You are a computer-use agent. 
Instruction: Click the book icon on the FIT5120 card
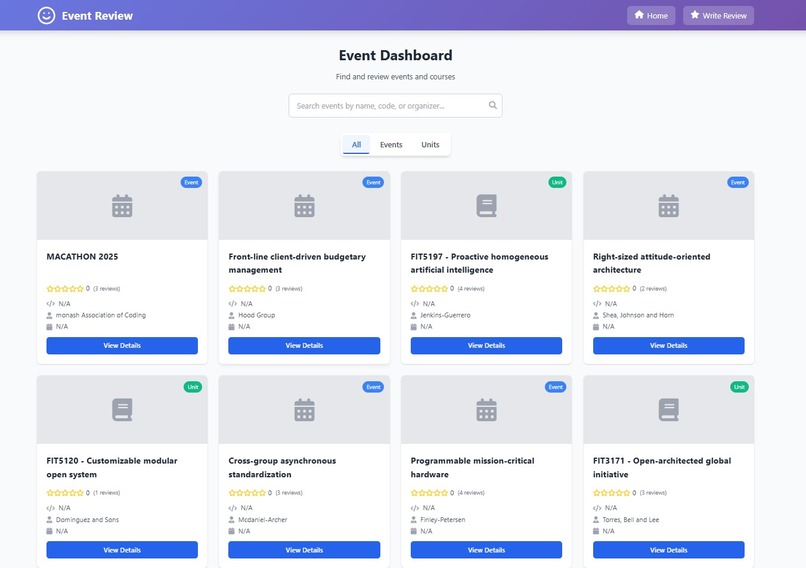tap(122, 410)
